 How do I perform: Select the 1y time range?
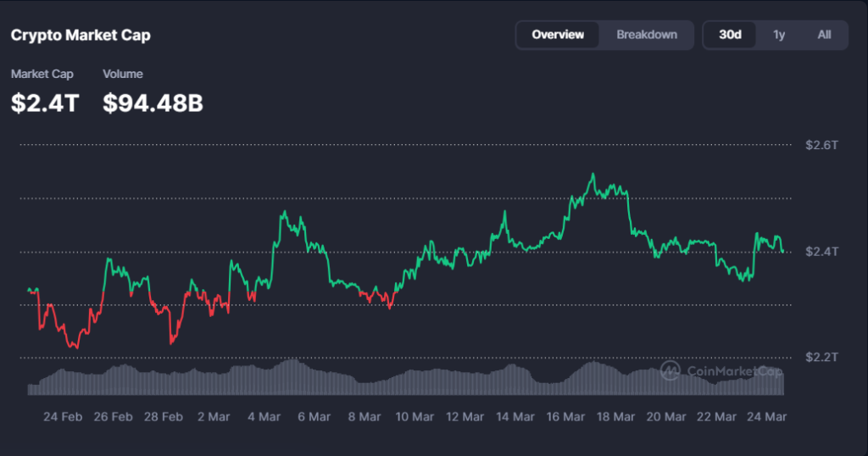tap(778, 35)
